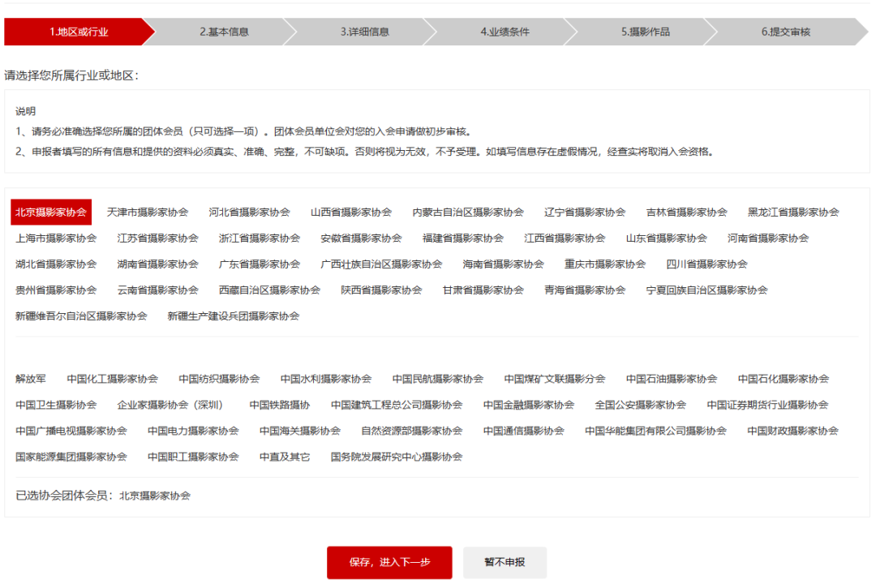The width and height of the screenshot is (876, 588).
Task: Select 黑龙江省摄影家协会
Action: click(x=793, y=212)
